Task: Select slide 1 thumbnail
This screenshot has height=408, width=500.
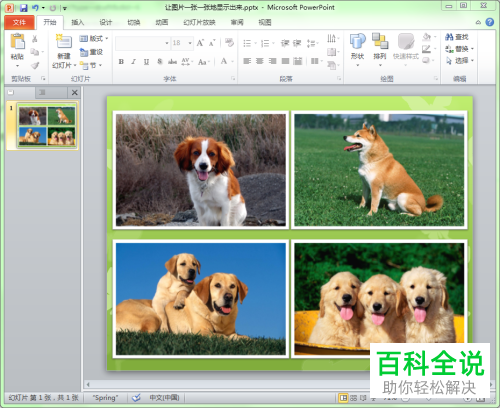Action: 47,125
